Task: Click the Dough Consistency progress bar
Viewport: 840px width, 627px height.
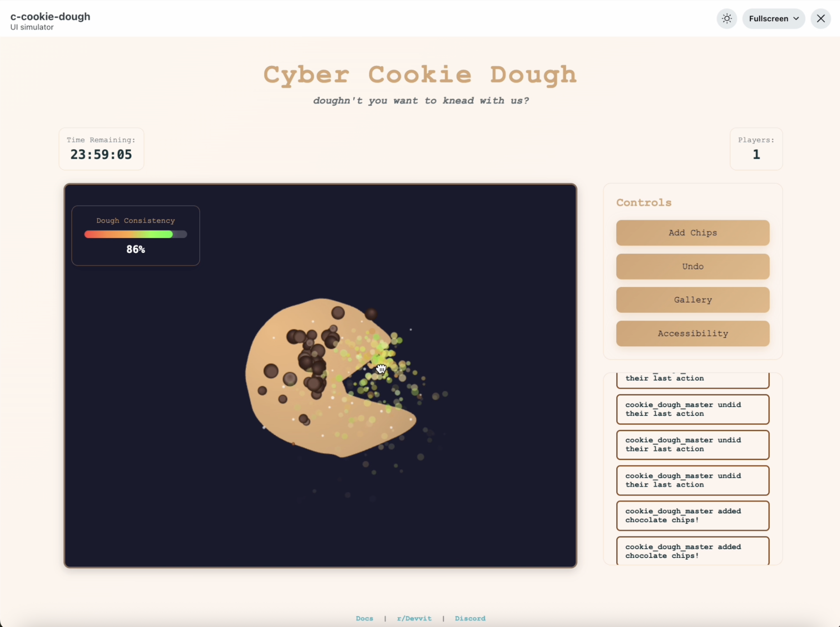Action: coord(135,235)
